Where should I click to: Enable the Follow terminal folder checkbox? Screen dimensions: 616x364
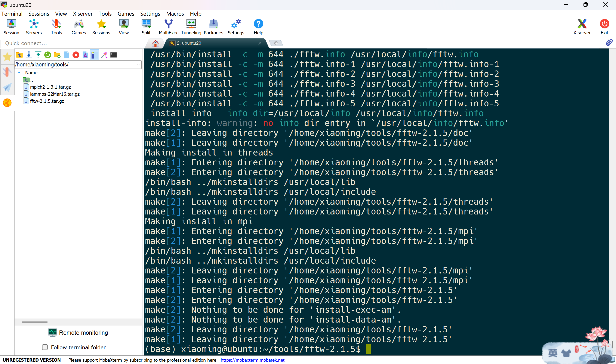tap(45, 347)
